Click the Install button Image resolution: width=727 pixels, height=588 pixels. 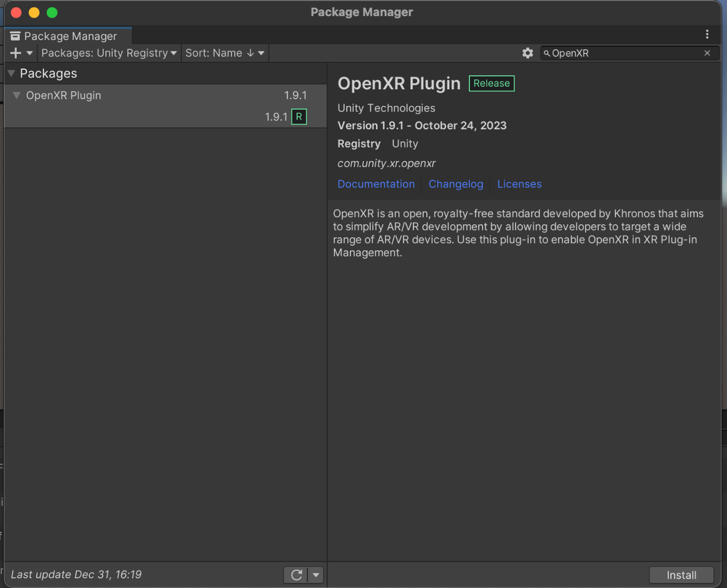681,575
